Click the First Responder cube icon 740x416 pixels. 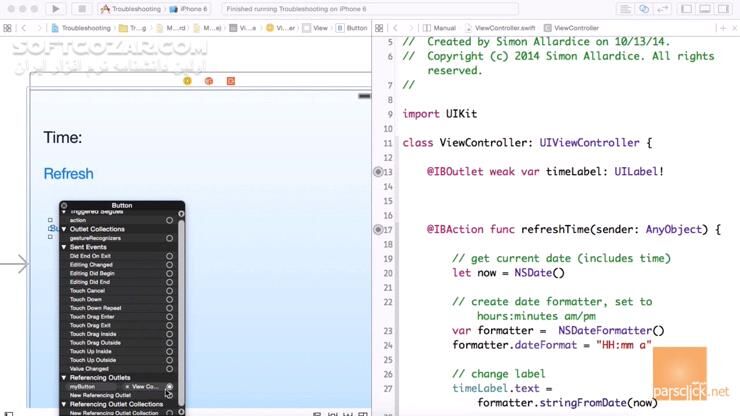[208, 80]
